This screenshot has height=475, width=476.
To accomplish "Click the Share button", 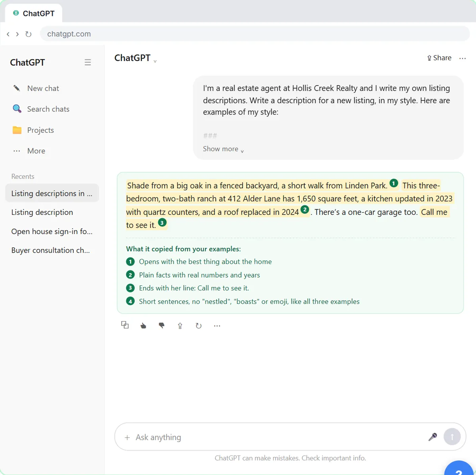I will (x=439, y=58).
